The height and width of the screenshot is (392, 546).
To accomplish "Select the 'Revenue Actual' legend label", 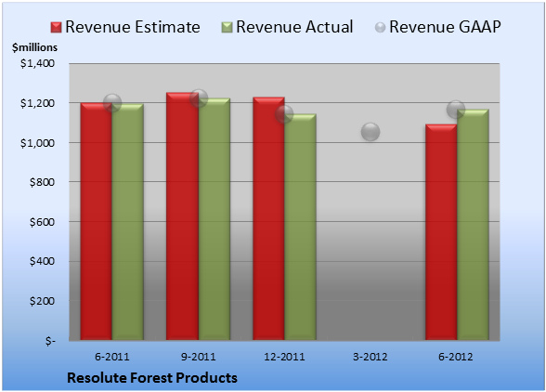I will pyautogui.click(x=294, y=27).
